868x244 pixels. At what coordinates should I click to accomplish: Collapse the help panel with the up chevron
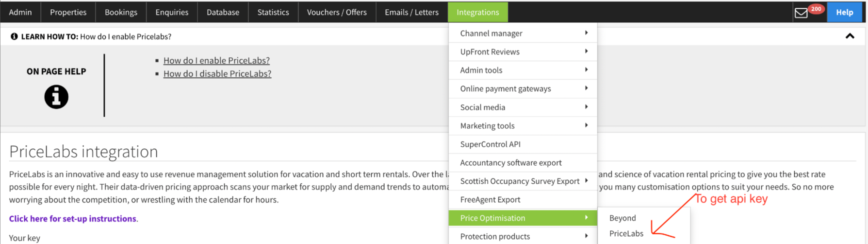click(x=850, y=36)
